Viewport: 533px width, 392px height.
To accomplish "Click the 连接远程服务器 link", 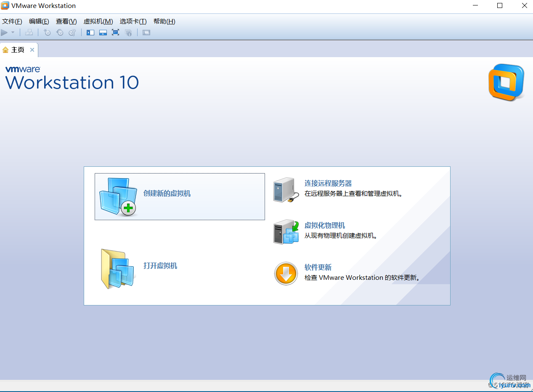I will click(328, 183).
